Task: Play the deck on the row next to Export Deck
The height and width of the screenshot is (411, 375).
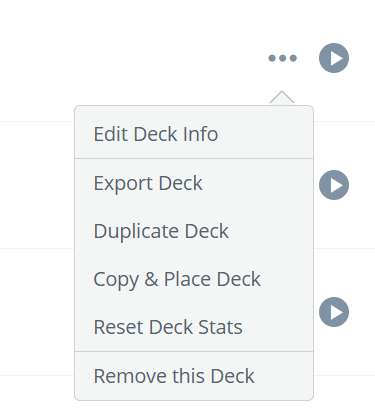Action: point(334,185)
